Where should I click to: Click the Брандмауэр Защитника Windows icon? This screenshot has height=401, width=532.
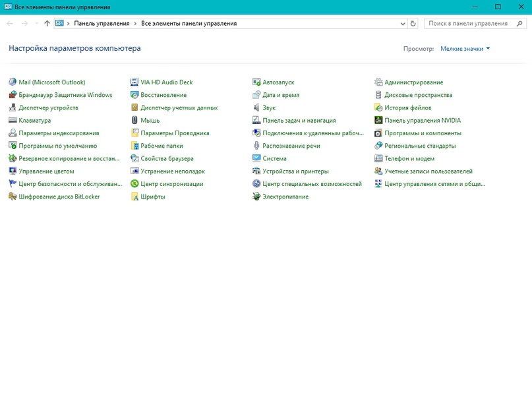tap(13, 95)
